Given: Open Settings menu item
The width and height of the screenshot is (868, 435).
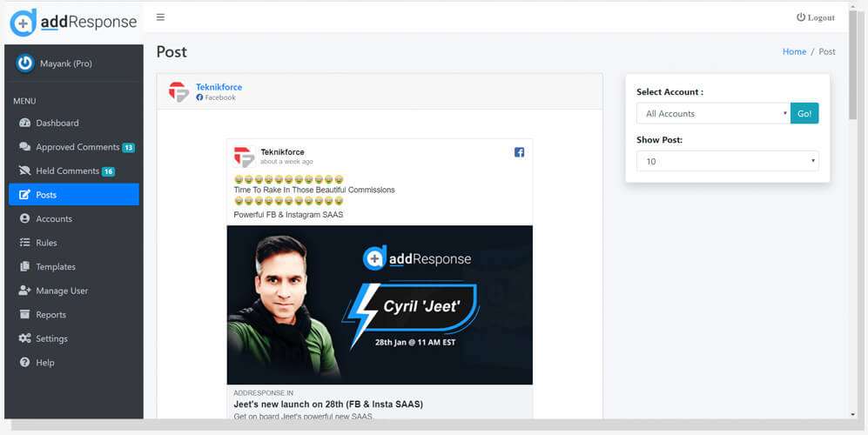Looking at the screenshot, I should point(74,338).
